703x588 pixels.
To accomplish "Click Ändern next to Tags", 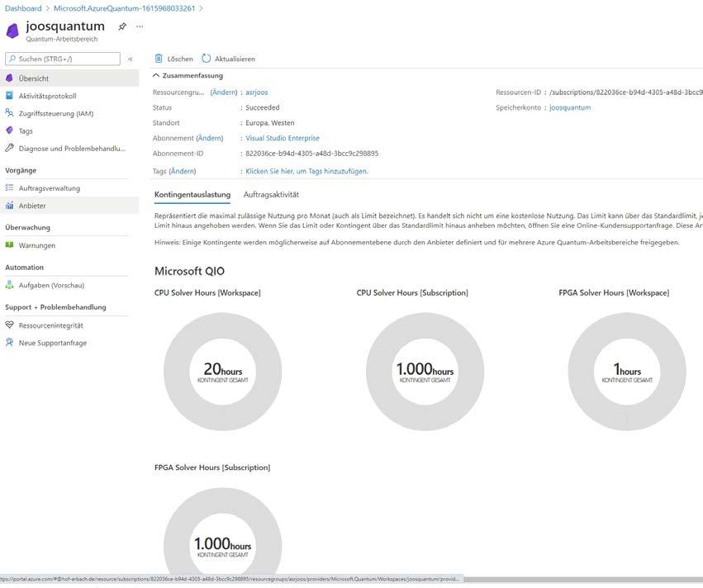I will tap(182, 171).
